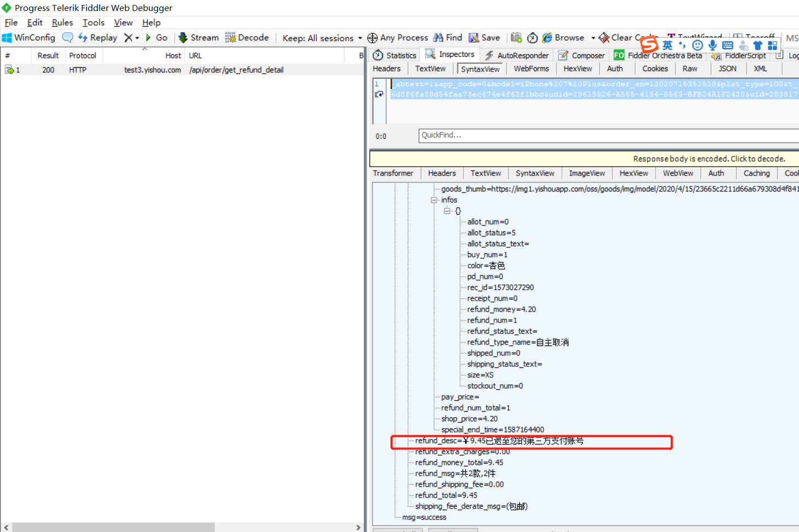Click the word wrap icon in SyntaxView gutter
799x532 pixels.
379,94
